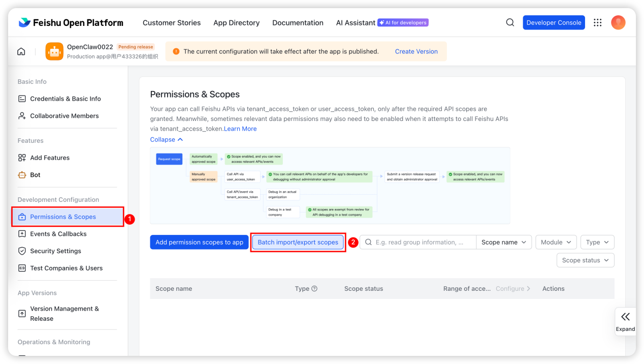Go to home icon
Screen dimensions: 644x364
(x=21, y=51)
